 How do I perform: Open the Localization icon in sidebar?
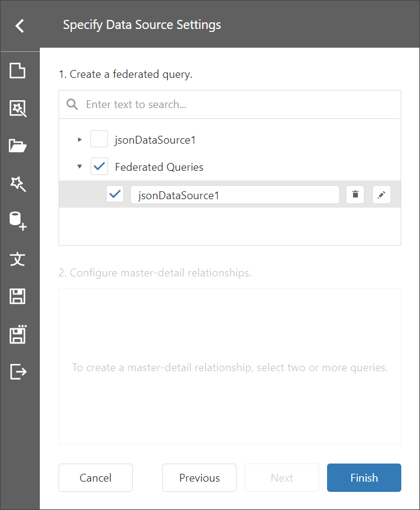[18, 259]
